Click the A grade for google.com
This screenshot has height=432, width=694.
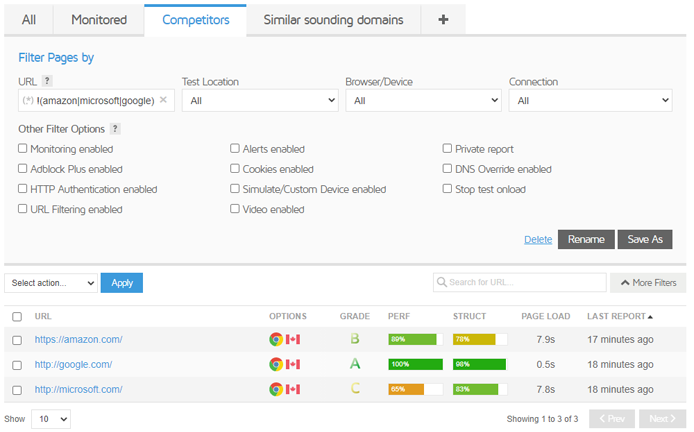pos(355,364)
